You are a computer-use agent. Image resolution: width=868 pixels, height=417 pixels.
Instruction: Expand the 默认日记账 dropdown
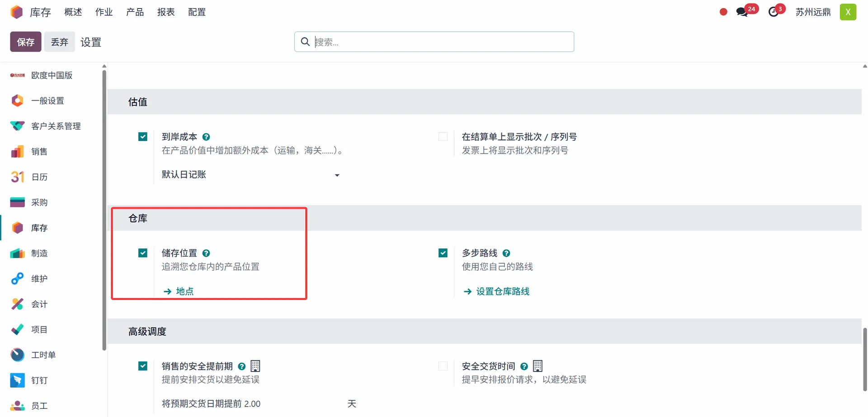(337, 175)
